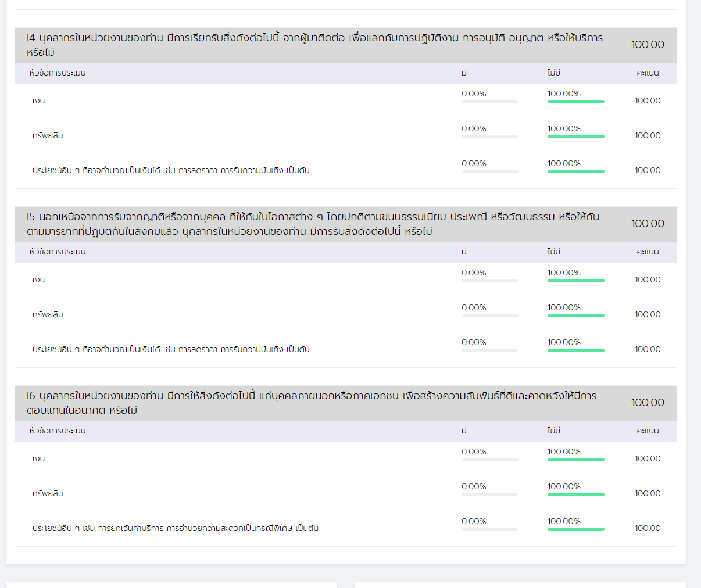The height and width of the screenshot is (588, 701).
Task: Click the empty มี bar for ทรัพย์สิน in I4
Action: 489,137
